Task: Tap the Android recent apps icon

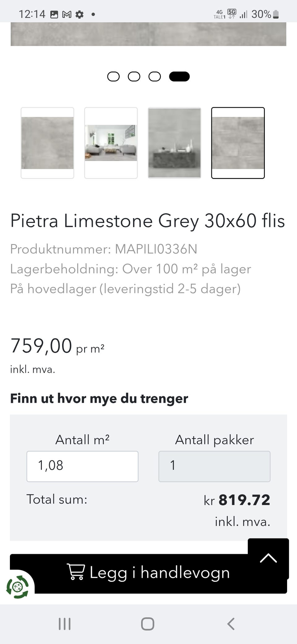Action: 65,624
